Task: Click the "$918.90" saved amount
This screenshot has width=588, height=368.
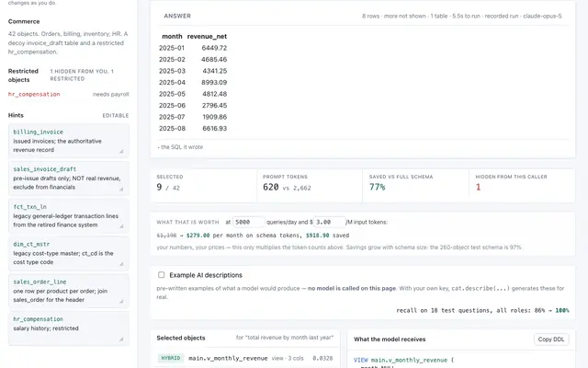Action: click(x=318, y=236)
